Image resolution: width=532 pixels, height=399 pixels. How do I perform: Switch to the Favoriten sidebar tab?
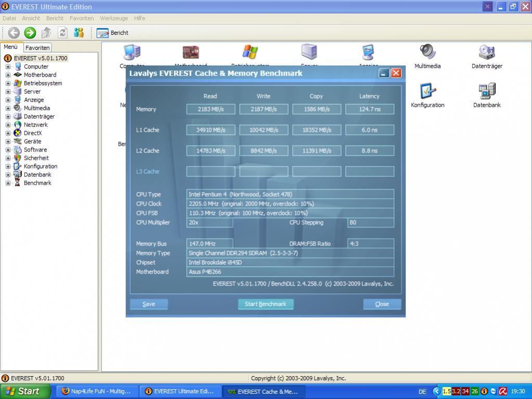pyautogui.click(x=37, y=48)
